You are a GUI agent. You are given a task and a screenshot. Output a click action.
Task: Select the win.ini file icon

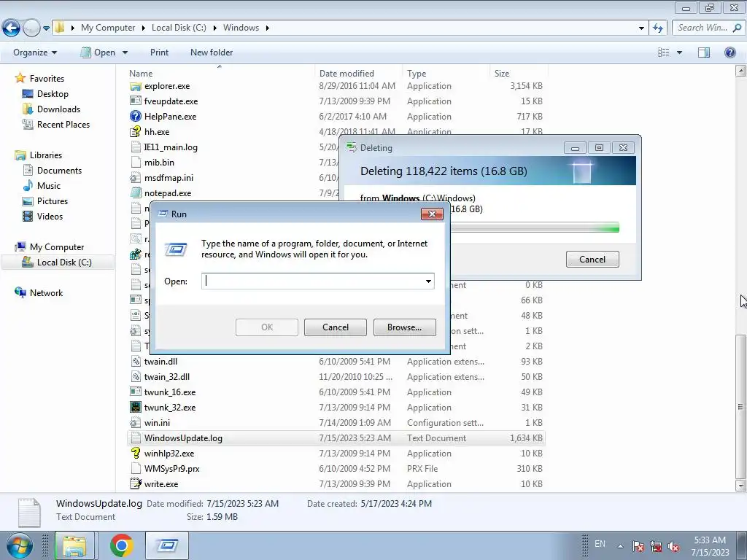click(135, 423)
